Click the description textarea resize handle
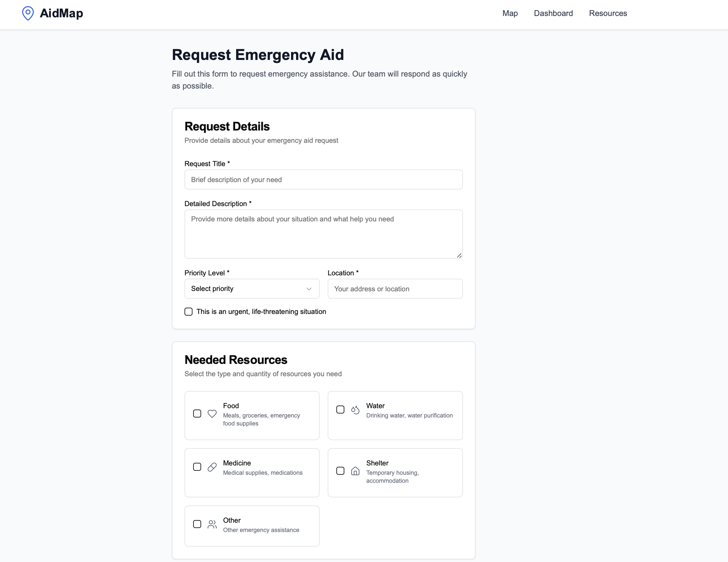The image size is (728, 562). (459, 255)
